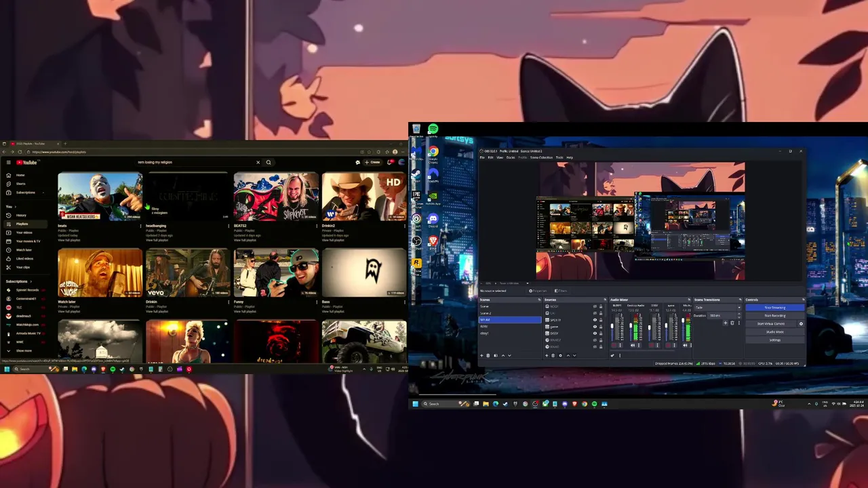
Task: Open the Google Chrome desktop shortcut
Action: pyautogui.click(x=433, y=154)
